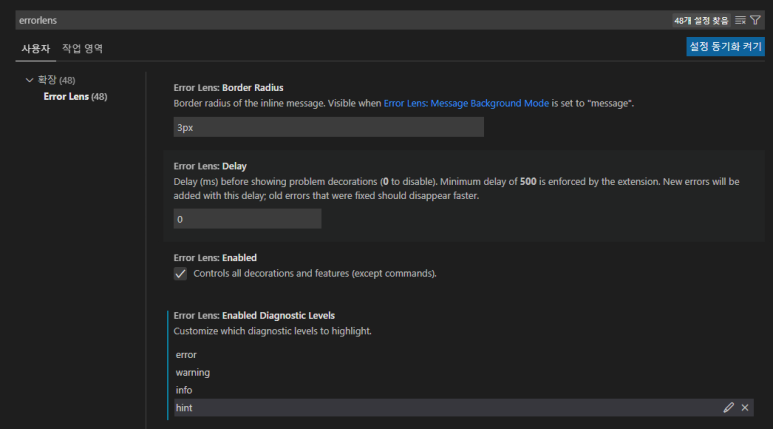
Task: Select Error Lens (48) in the sidebar
Action: coord(75,97)
